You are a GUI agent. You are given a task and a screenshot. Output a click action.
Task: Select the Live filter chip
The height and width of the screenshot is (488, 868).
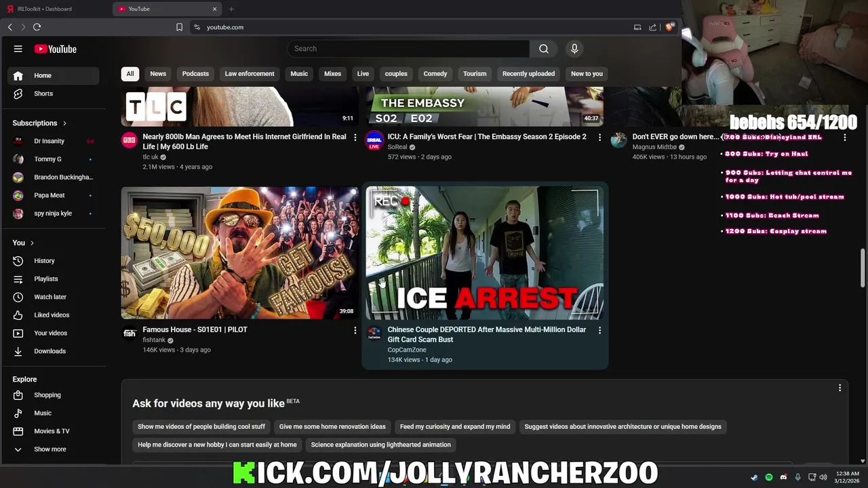click(x=363, y=74)
